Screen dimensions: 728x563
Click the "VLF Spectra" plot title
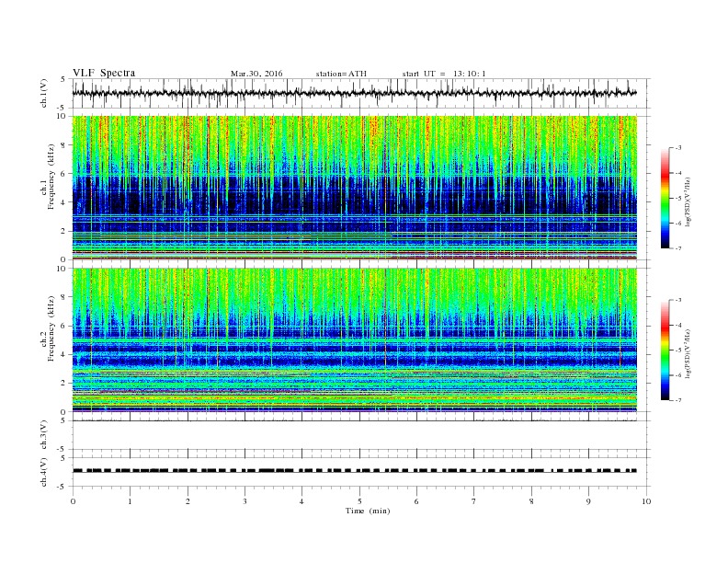104,73
